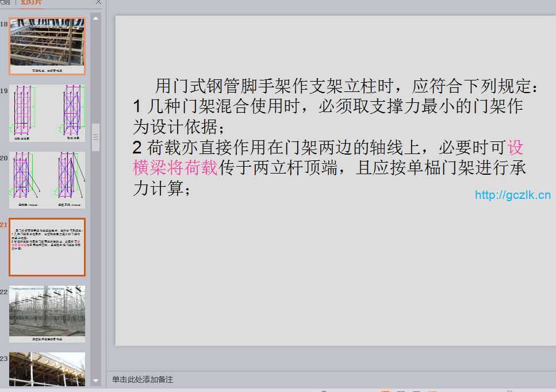The width and height of the screenshot is (556, 392).
Task: Switch to the 幻灯片 tab
Action: [x=32, y=2]
